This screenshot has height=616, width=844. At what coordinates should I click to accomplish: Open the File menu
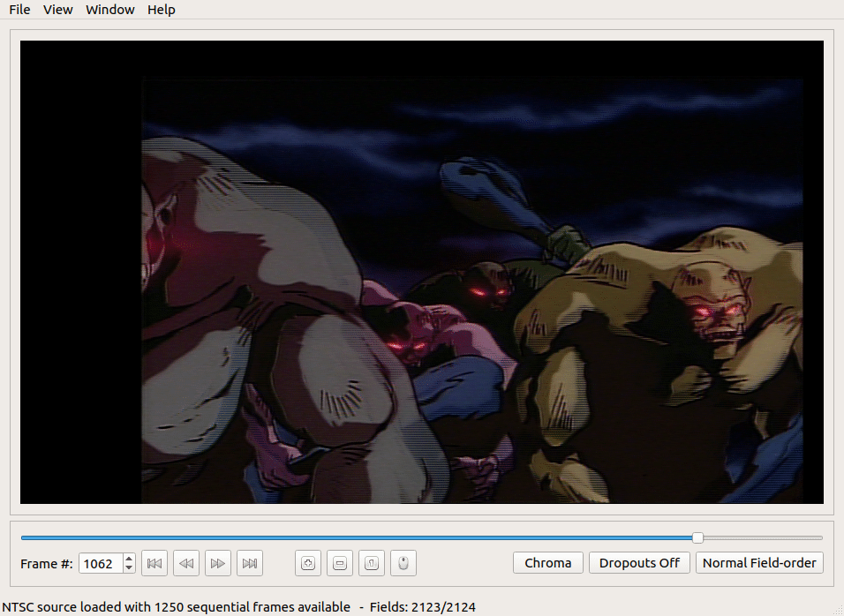(x=19, y=10)
